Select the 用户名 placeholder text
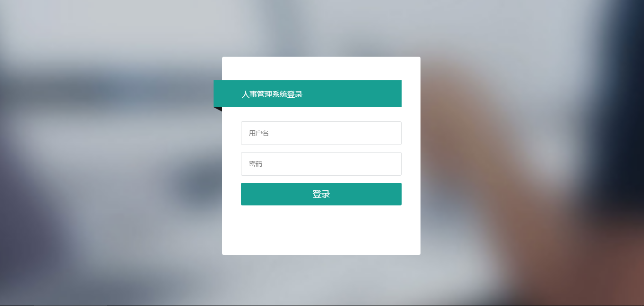 coord(259,133)
